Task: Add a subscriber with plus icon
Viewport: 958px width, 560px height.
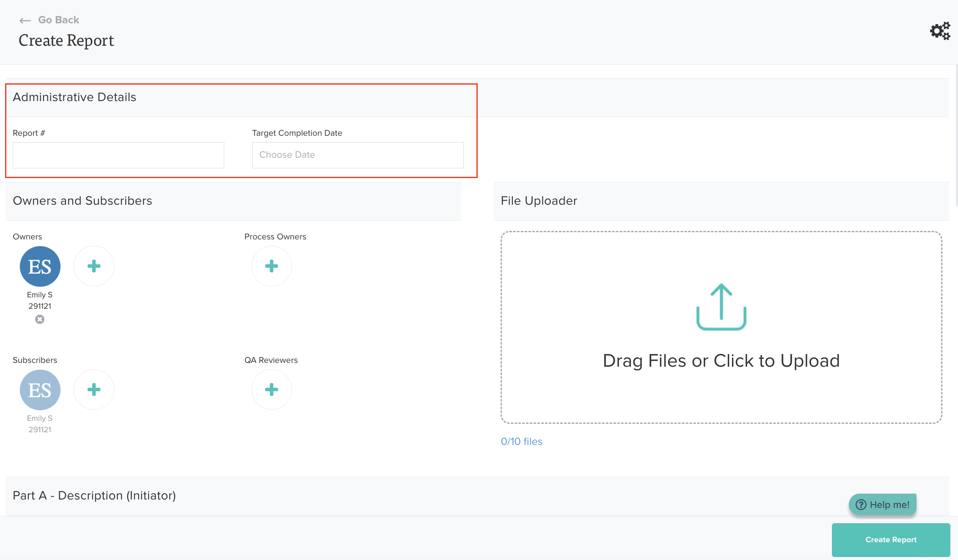Action: [94, 390]
